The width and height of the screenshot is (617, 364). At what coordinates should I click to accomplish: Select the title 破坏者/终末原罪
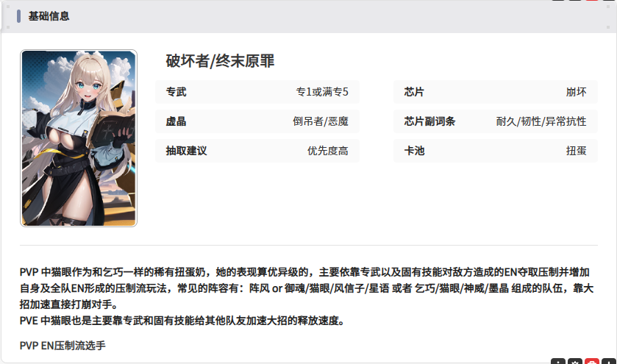(220, 61)
